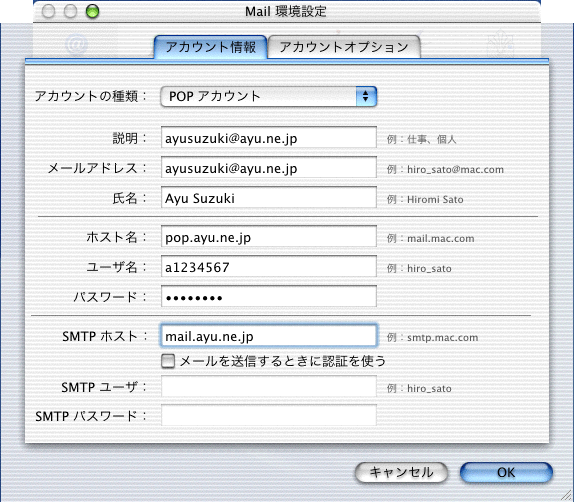Click the faded @ accounts toolbar icon

[77, 44]
